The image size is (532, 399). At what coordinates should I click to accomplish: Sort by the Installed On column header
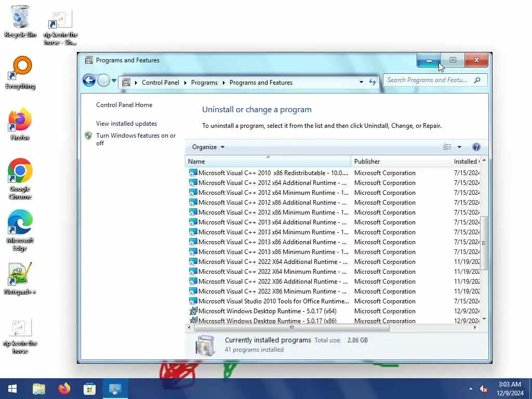(466, 162)
